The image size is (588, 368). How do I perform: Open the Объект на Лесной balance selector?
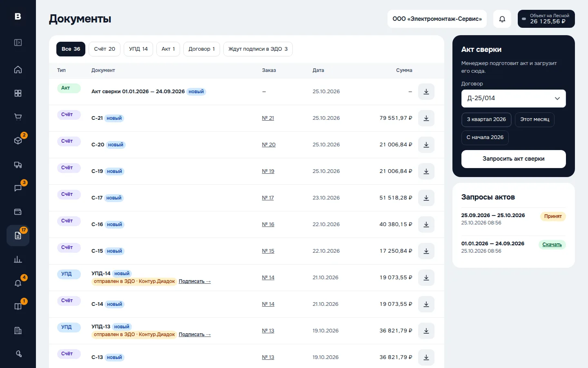pyautogui.click(x=546, y=19)
